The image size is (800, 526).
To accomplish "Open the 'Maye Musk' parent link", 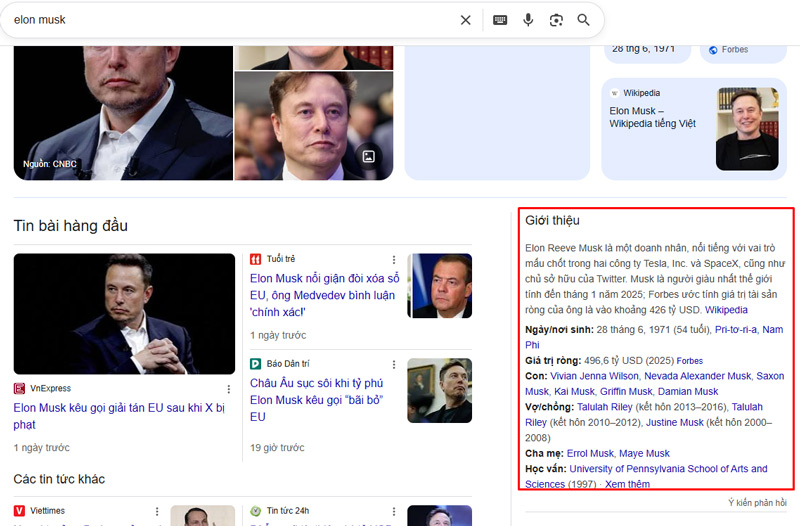I will click(x=644, y=454).
